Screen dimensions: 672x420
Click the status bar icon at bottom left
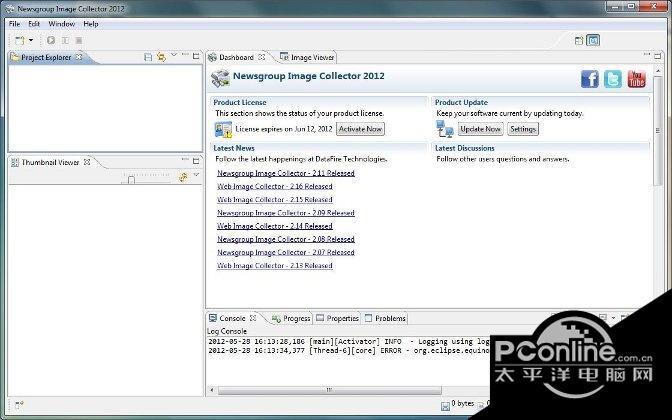coord(19,405)
